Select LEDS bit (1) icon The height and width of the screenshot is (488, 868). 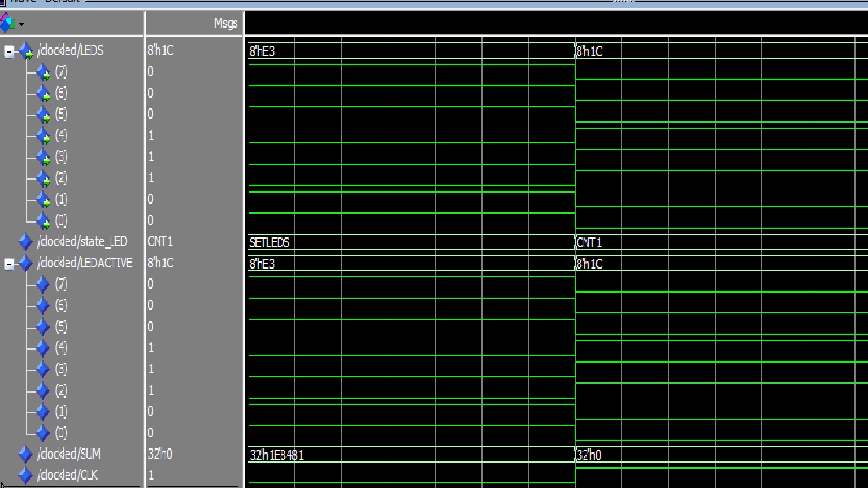[43, 199]
